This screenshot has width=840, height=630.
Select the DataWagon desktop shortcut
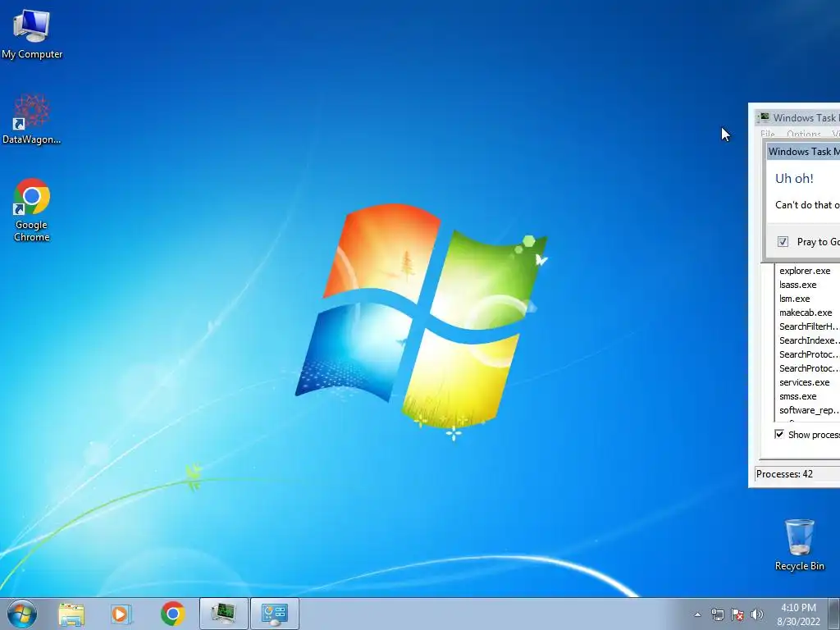point(32,119)
